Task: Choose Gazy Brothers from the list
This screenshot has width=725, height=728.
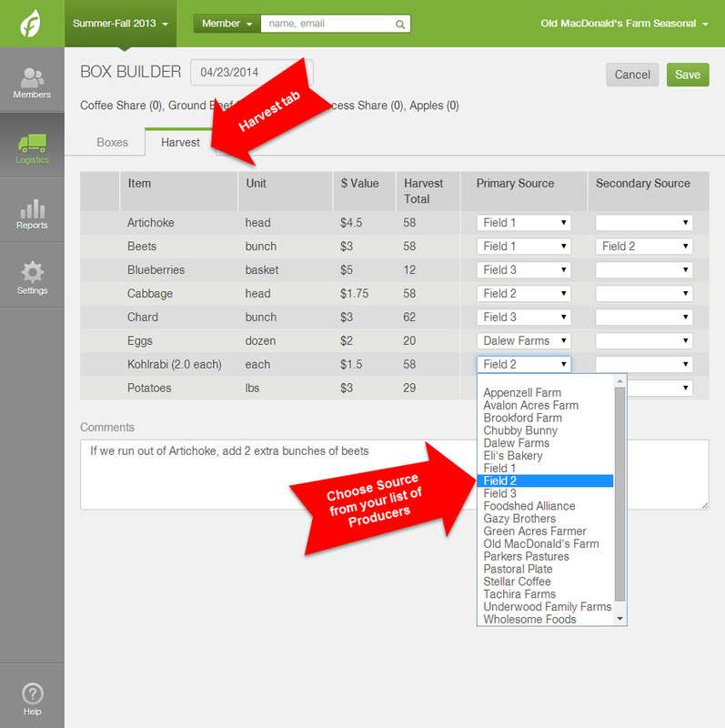Action: pyautogui.click(x=546, y=519)
